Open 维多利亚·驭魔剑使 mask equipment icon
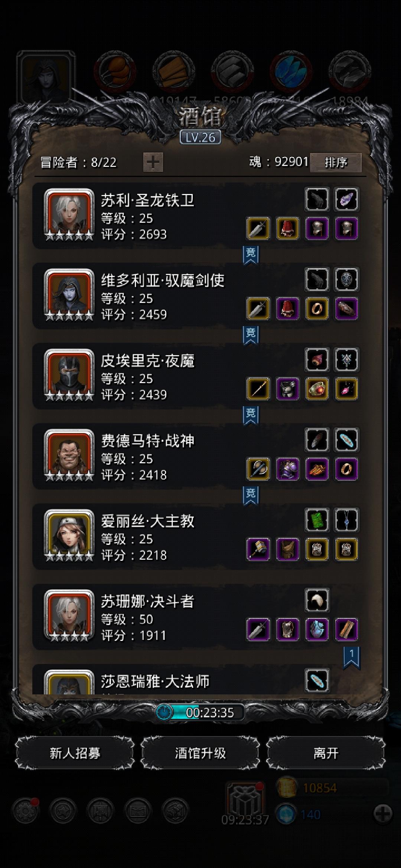The height and width of the screenshot is (868, 401). pos(346,279)
